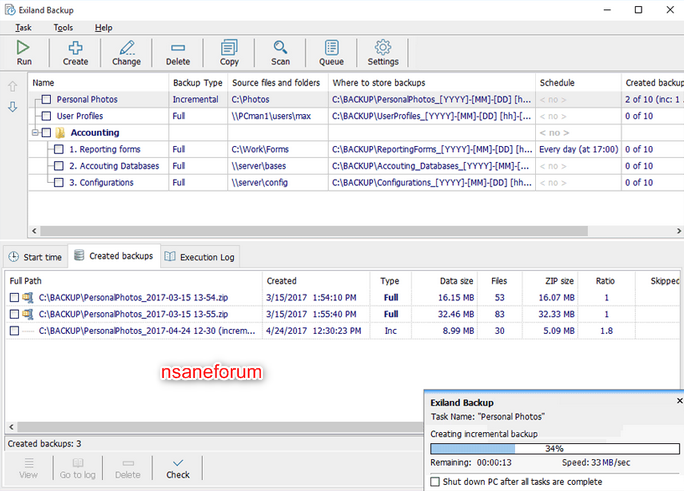Click the Create task plus icon
Image resolution: width=684 pixels, height=491 pixels.
(x=75, y=47)
